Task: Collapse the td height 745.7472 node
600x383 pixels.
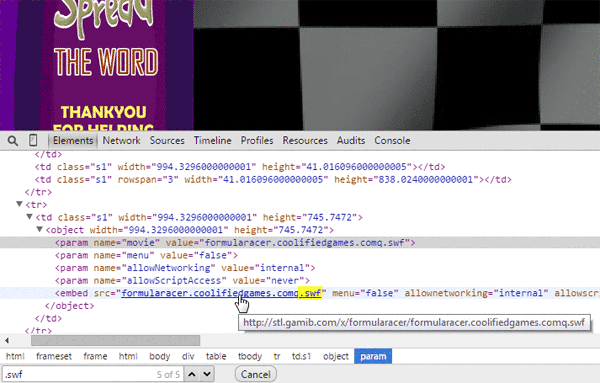Action: pos(29,217)
